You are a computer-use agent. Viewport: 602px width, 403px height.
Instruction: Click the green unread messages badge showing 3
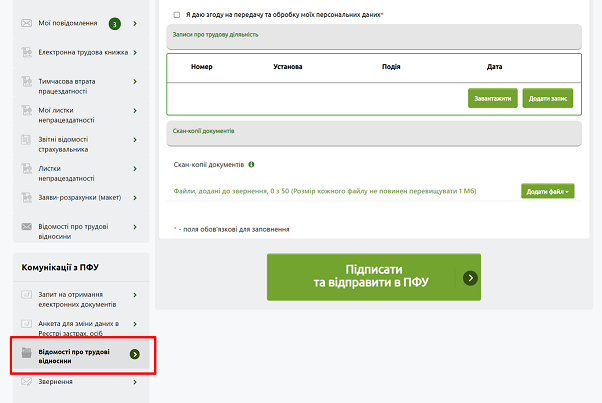[x=114, y=23]
